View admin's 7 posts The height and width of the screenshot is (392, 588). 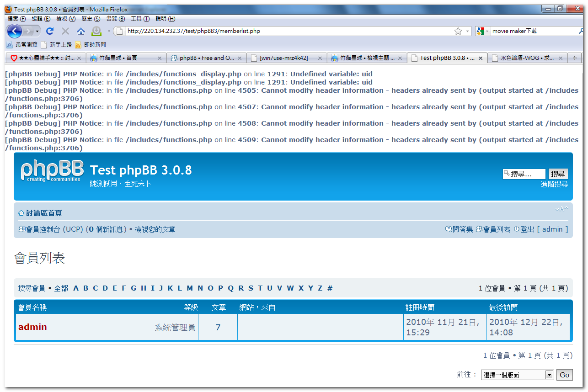coord(218,327)
